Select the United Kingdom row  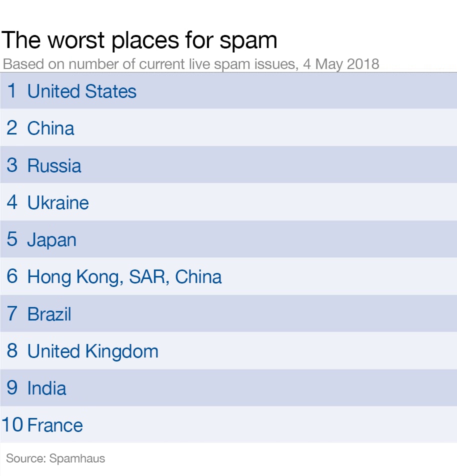(x=228, y=350)
